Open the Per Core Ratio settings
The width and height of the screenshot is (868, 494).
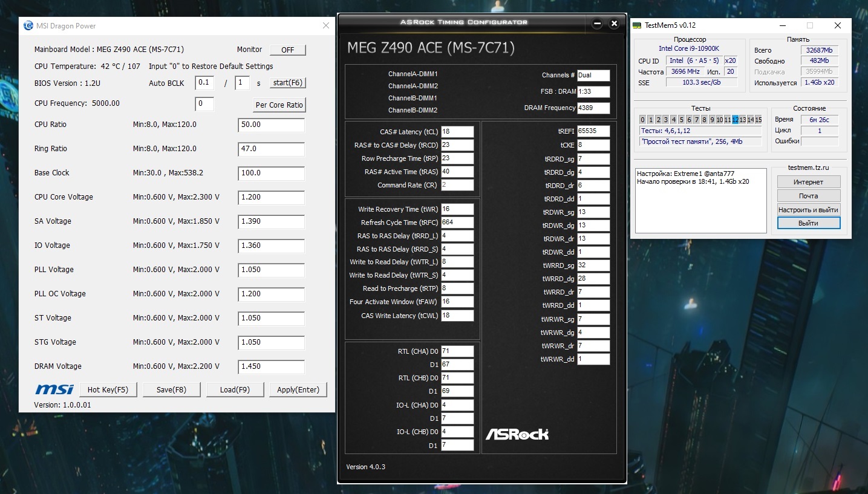point(279,105)
